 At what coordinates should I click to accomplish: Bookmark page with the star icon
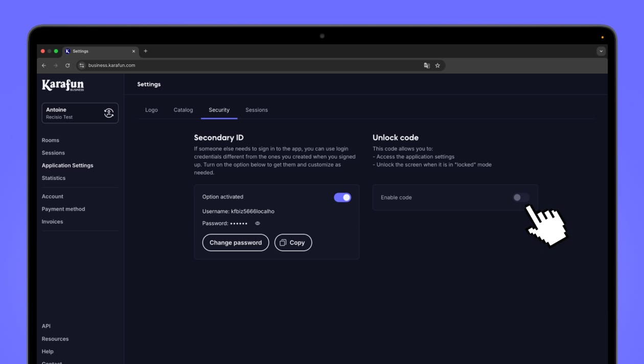pos(438,65)
